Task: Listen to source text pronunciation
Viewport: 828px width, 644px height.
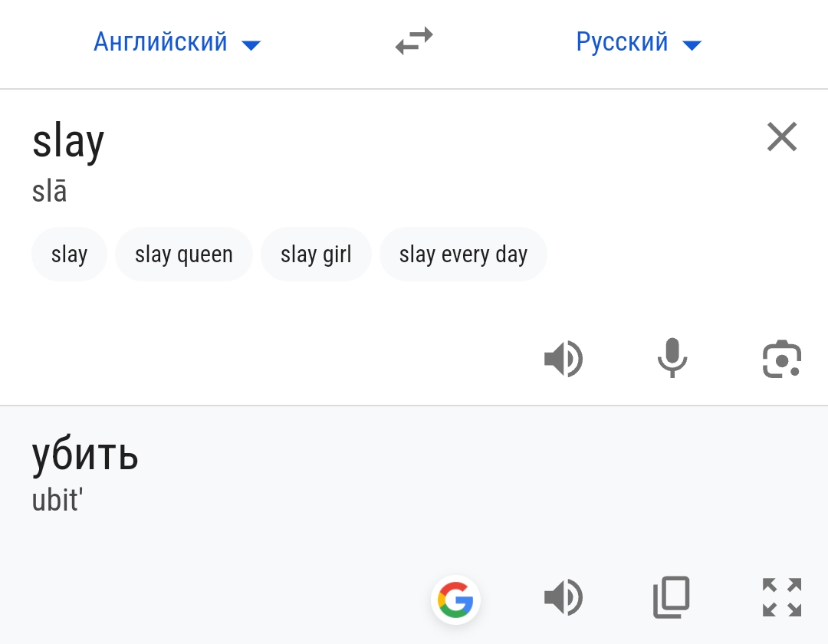Action: [x=563, y=359]
